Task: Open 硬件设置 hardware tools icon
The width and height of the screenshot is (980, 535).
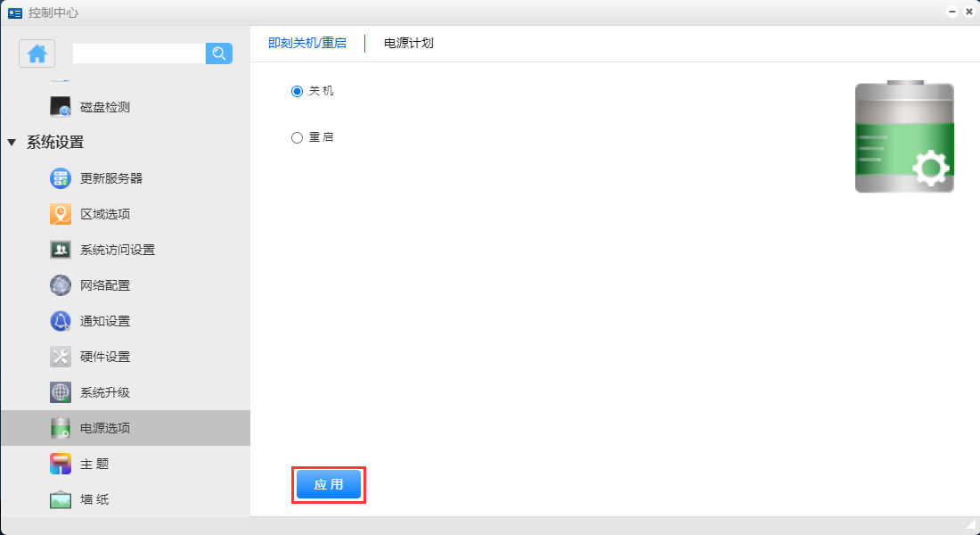Action: click(x=61, y=357)
